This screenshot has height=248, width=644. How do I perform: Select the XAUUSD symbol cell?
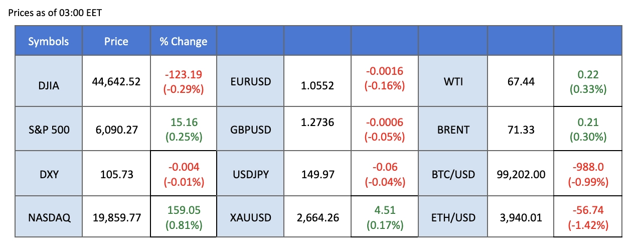(x=250, y=218)
